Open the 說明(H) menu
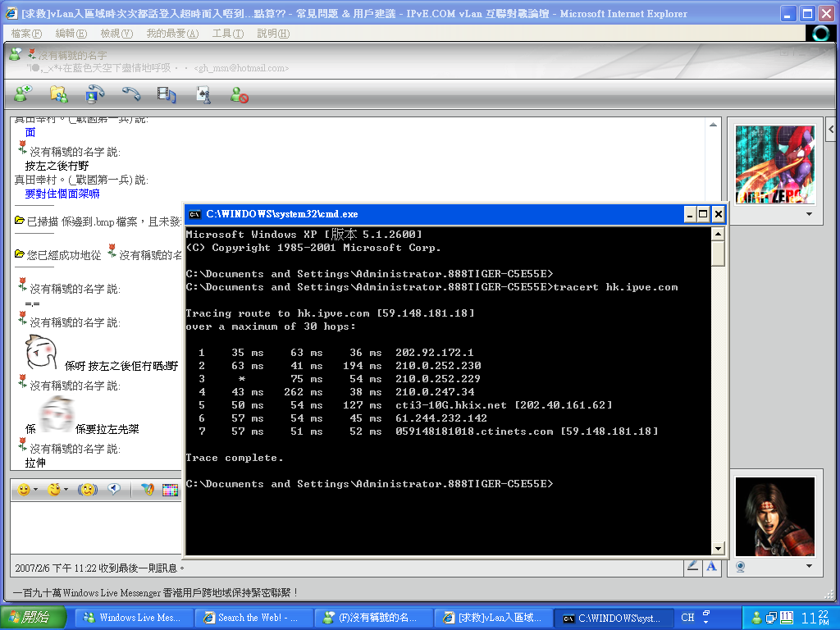This screenshot has width=840, height=630. 273,33
